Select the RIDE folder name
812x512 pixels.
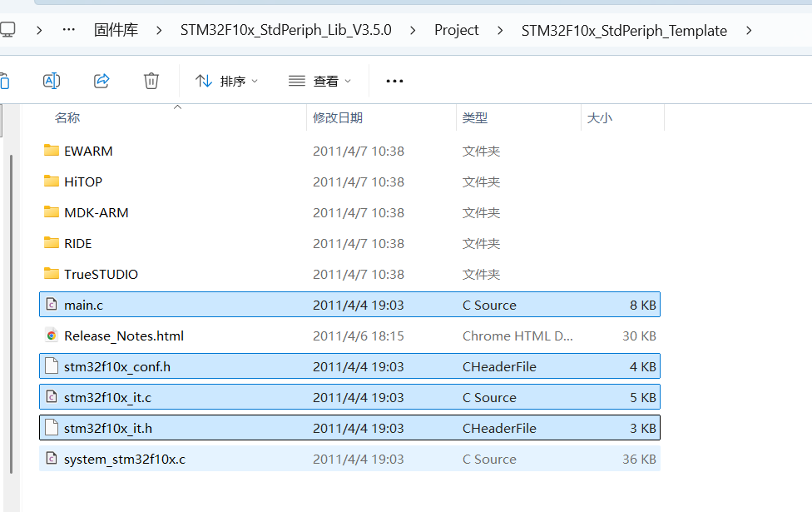(x=77, y=244)
